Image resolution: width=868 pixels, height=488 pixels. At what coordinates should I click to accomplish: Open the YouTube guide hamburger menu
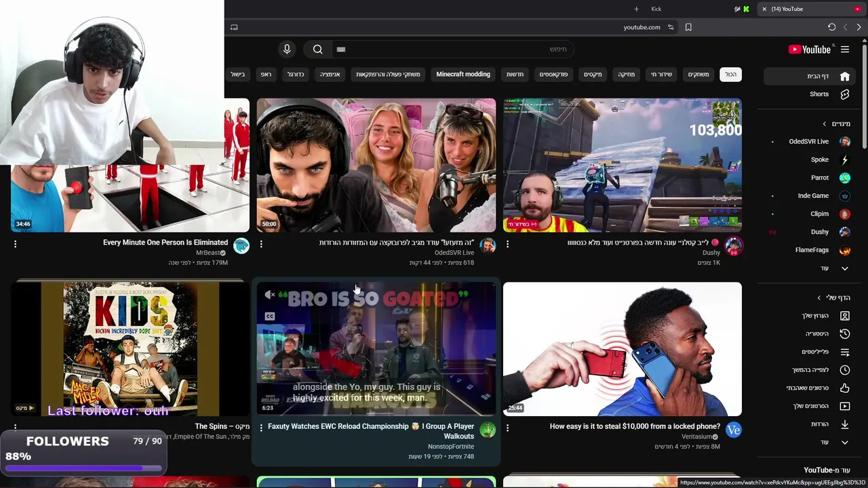click(845, 49)
